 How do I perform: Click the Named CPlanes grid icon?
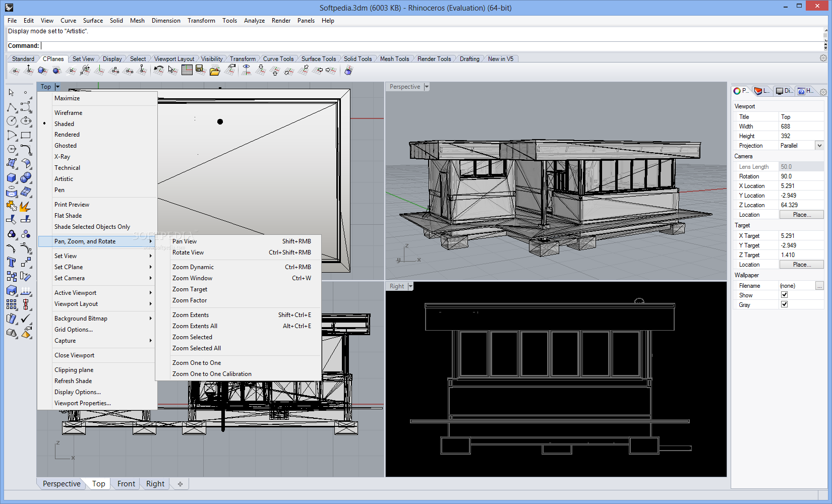187,70
